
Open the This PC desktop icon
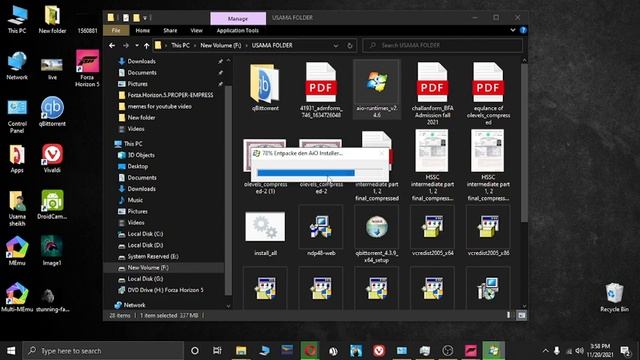pos(17,20)
